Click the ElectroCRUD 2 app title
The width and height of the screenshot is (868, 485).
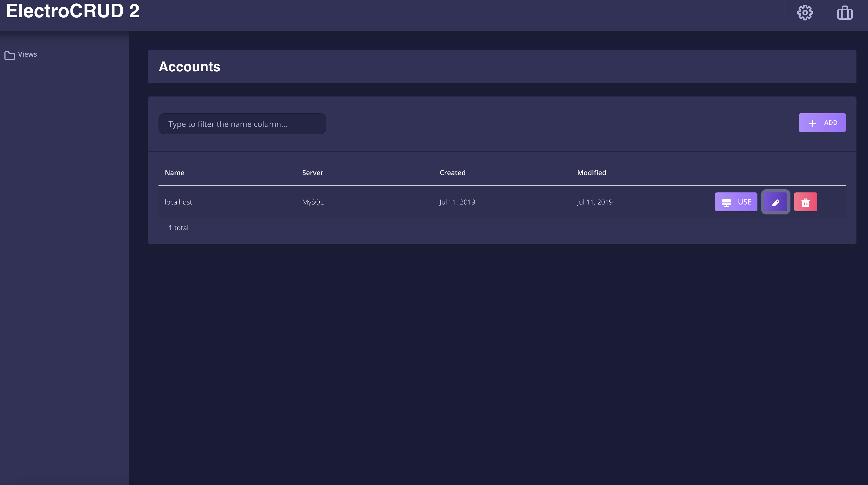[73, 11]
